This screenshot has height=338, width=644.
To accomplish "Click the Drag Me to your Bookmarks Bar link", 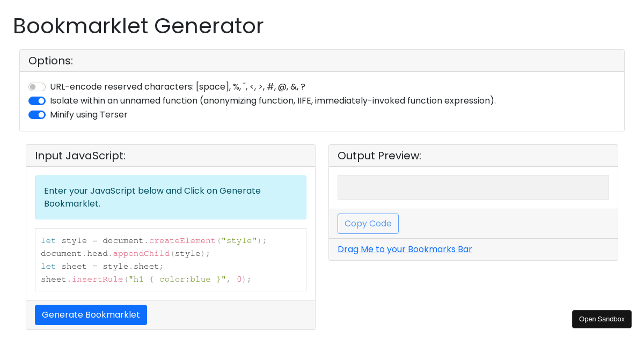I will pos(405,249).
